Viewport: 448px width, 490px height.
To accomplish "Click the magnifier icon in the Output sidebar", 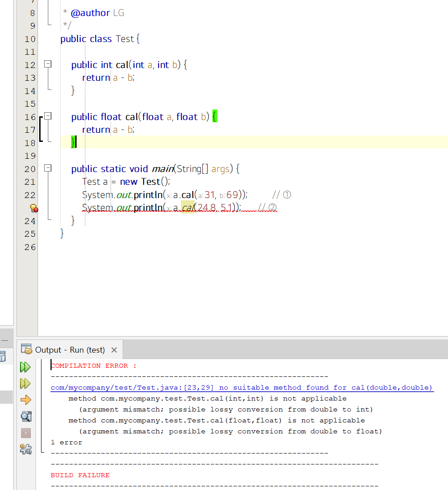I will (x=26, y=416).
